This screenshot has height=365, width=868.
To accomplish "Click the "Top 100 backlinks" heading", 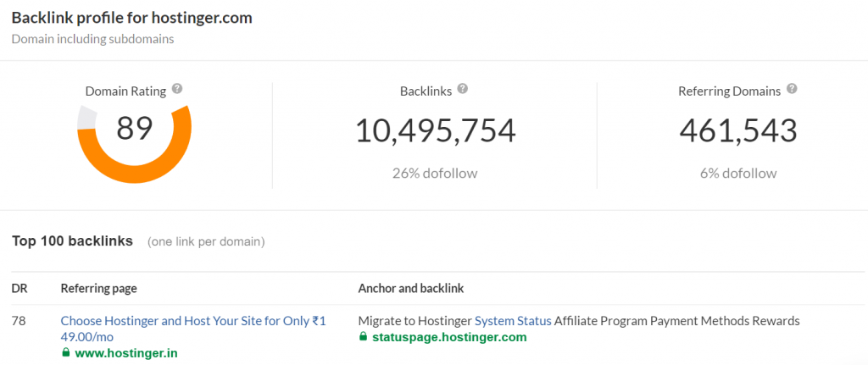I will point(72,241).
